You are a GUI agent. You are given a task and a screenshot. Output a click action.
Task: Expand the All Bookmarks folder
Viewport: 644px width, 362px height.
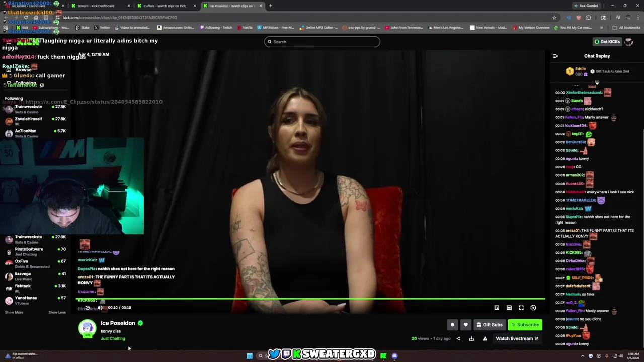tap(626, 28)
